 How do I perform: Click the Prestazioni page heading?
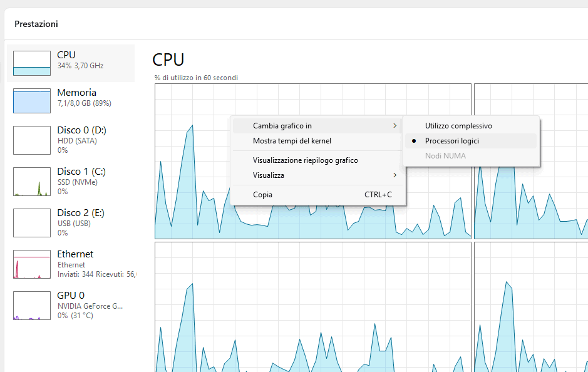pos(36,24)
